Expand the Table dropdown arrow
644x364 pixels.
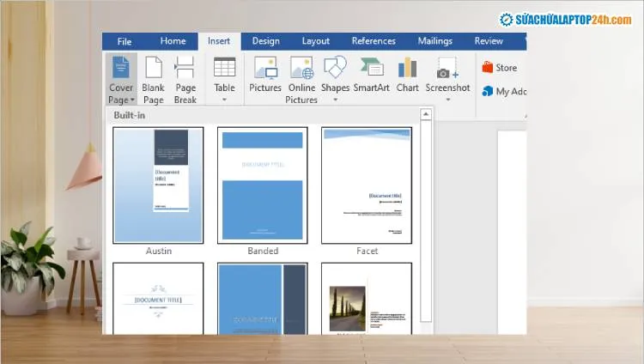tap(224, 100)
